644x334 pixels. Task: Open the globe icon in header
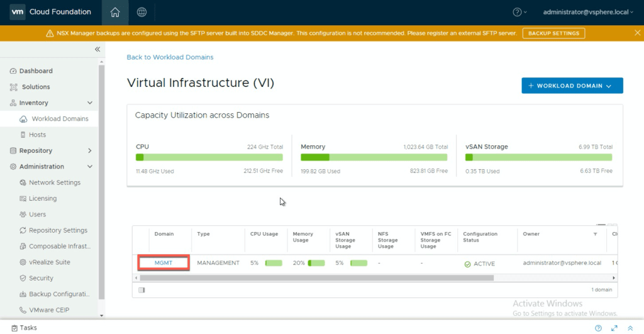coord(142,12)
